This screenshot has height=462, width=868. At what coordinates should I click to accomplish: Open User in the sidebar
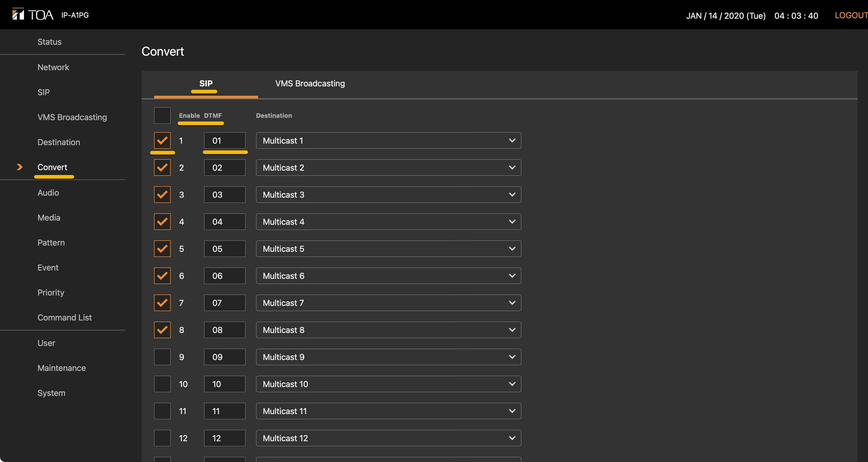46,343
